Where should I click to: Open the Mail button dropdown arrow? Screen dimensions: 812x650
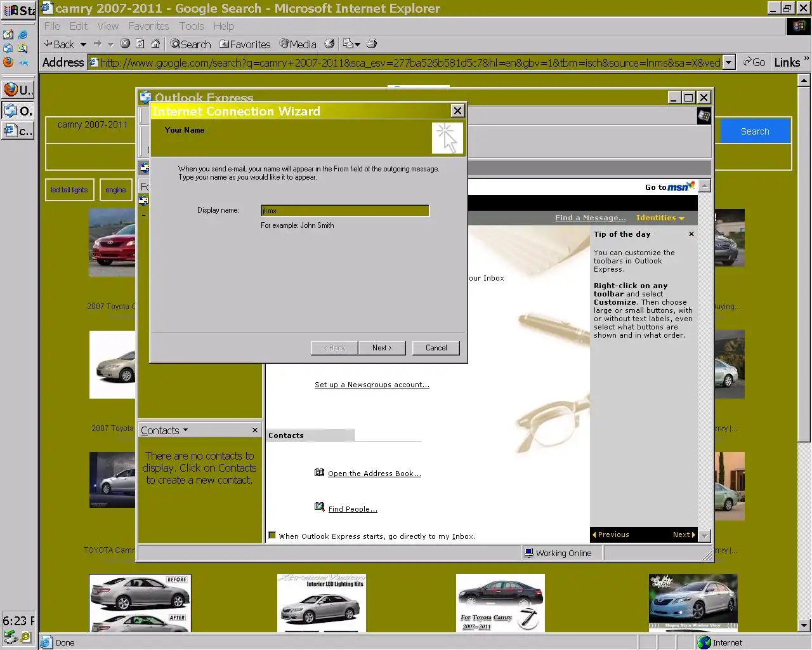pos(357,44)
